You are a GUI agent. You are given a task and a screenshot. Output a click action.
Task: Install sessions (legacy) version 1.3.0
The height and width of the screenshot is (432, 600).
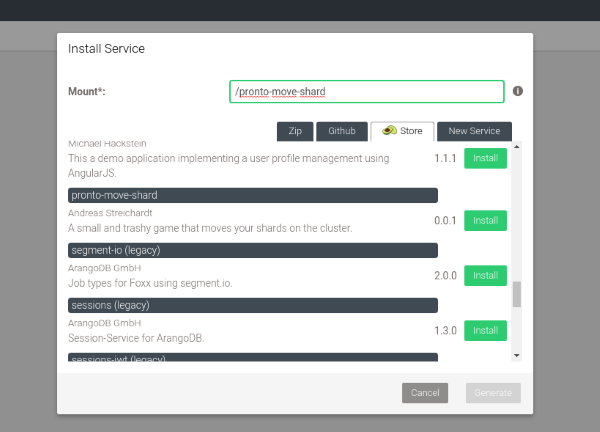pos(485,330)
